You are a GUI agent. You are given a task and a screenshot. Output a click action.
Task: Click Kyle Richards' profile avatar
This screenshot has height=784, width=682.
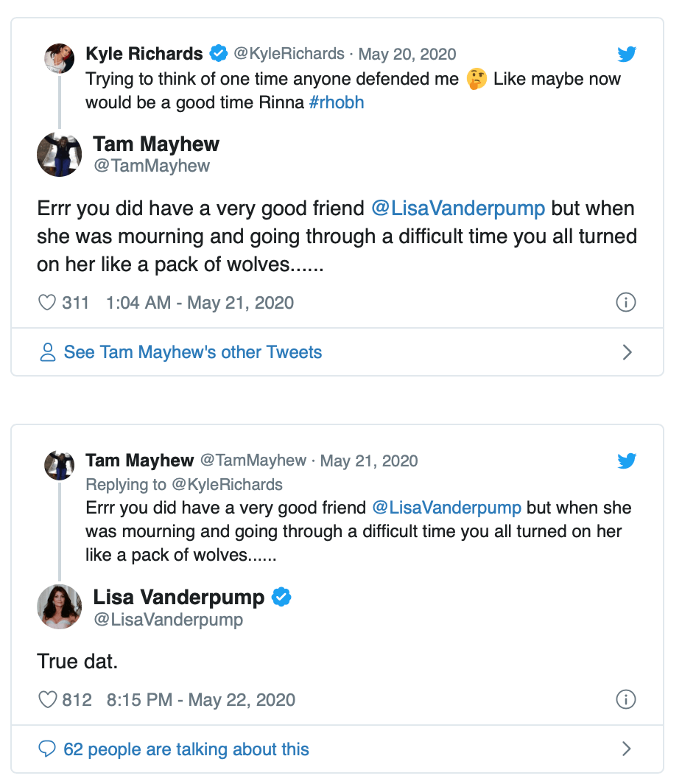click(58, 57)
